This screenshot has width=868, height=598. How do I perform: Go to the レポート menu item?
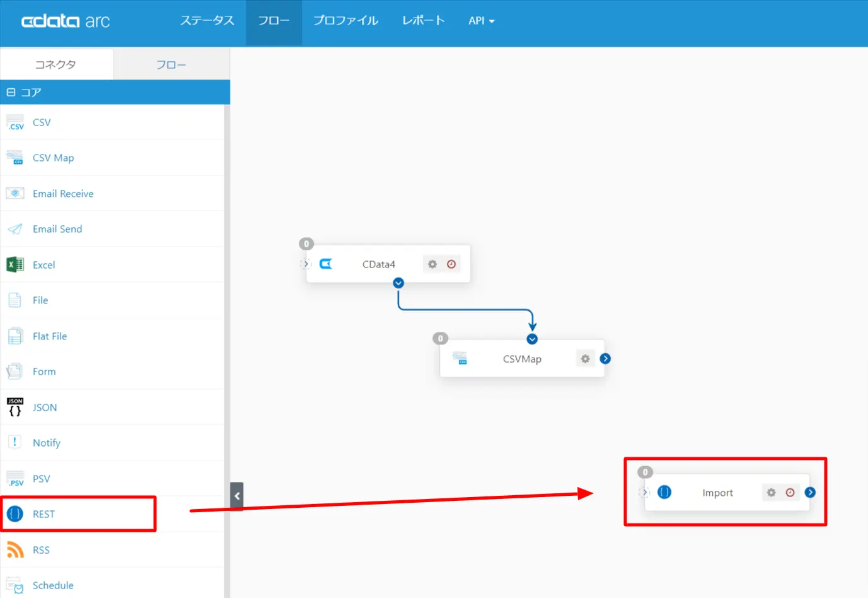pyautogui.click(x=424, y=21)
